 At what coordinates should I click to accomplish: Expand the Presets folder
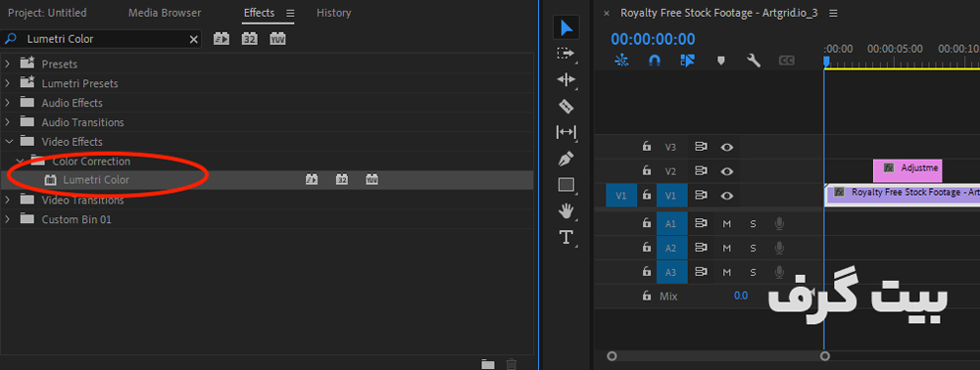(x=8, y=64)
